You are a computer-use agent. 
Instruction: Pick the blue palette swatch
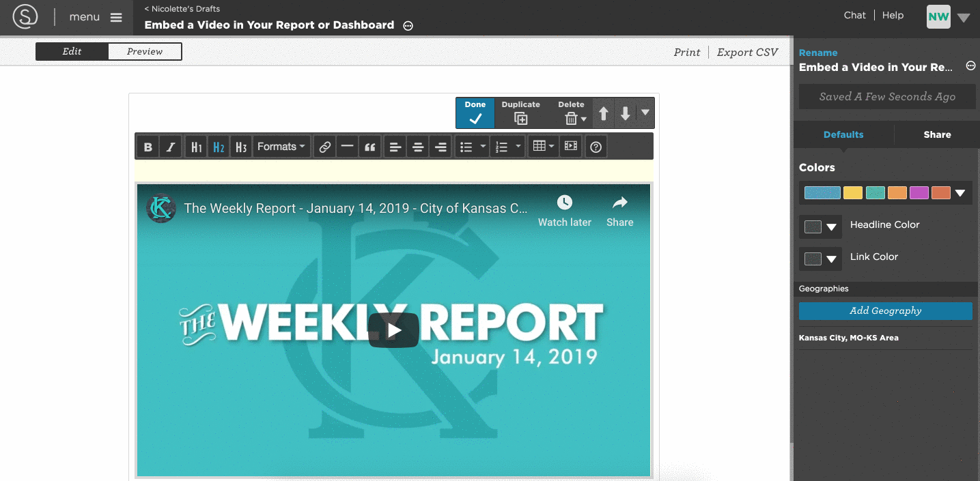[x=822, y=193]
